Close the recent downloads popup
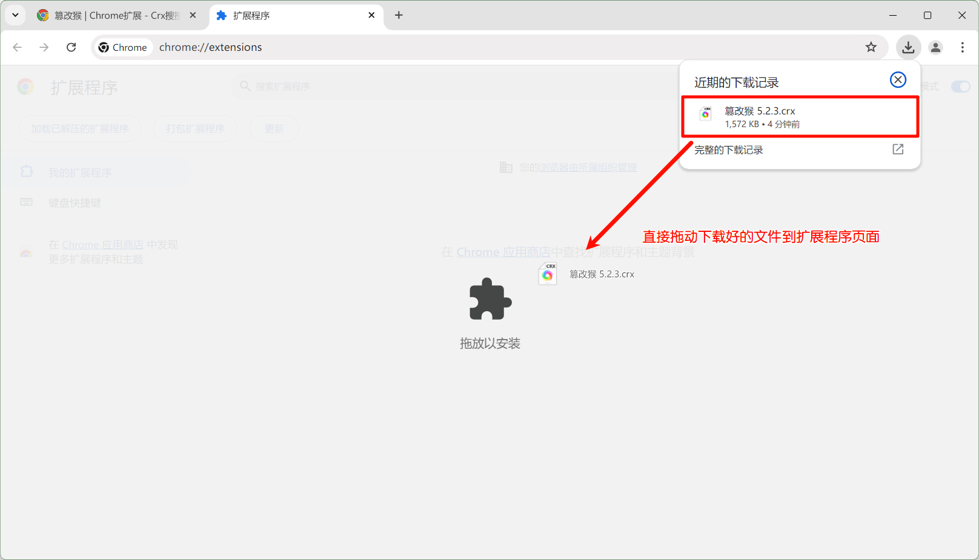 point(898,80)
